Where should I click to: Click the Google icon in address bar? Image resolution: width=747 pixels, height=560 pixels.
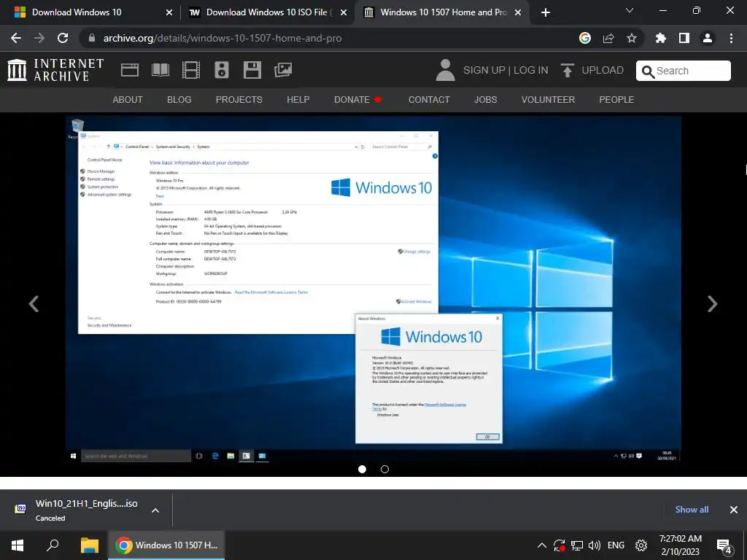click(x=585, y=38)
